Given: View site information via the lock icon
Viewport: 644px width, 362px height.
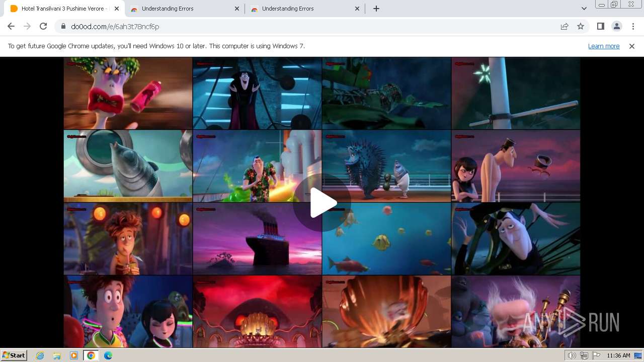Looking at the screenshot, I should 63,26.
